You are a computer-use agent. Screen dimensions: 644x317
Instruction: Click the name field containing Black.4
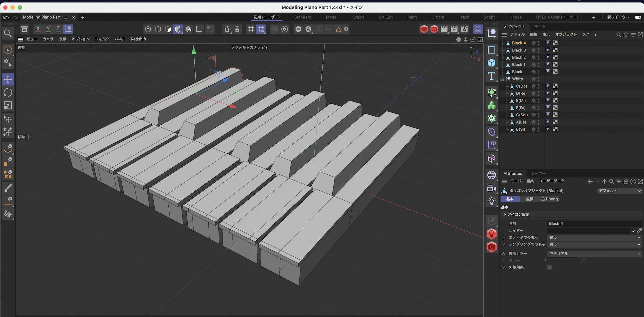[x=594, y=223]
